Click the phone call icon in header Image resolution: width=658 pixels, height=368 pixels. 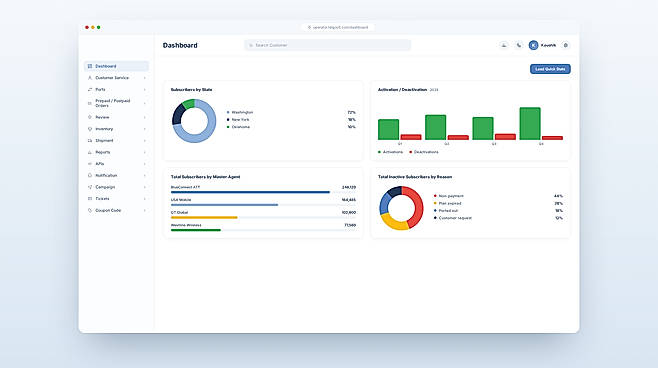[519, 45]
